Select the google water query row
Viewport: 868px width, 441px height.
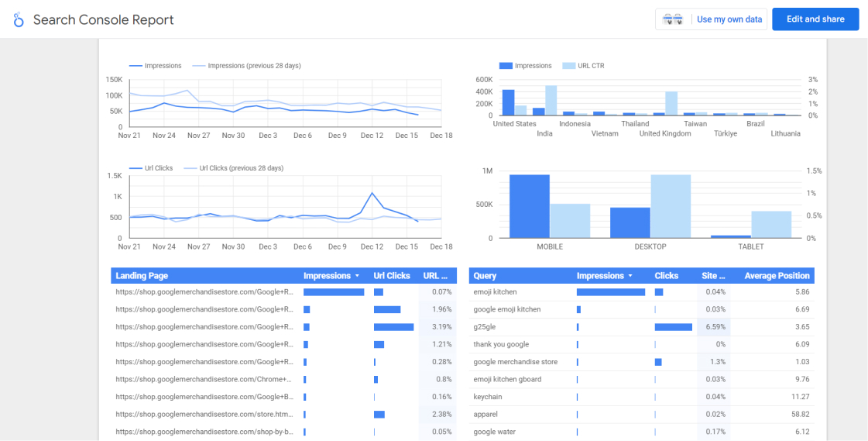tap(642, 432)
